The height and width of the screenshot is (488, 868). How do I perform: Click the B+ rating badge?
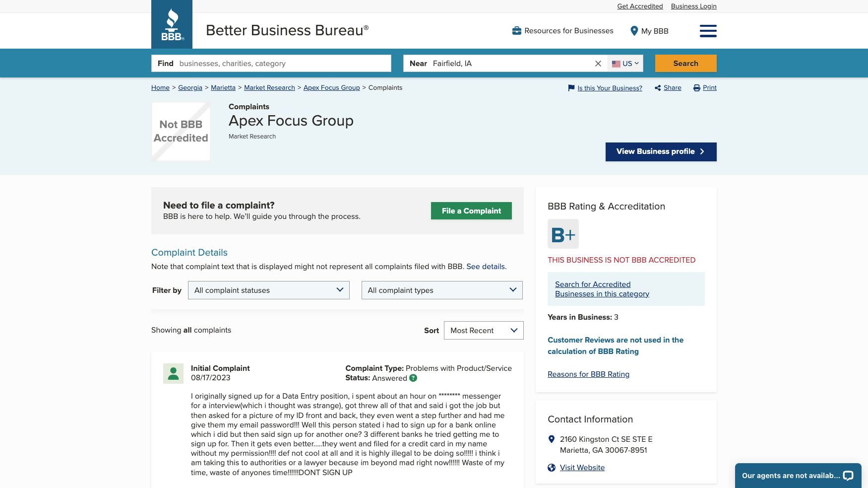point(563,234)
